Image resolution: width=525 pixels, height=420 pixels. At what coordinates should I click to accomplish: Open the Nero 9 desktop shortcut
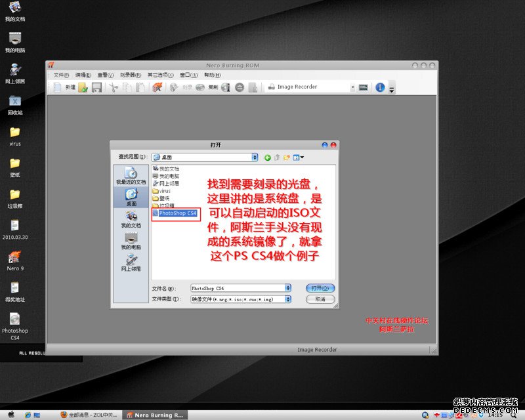(x=15, y=261)
